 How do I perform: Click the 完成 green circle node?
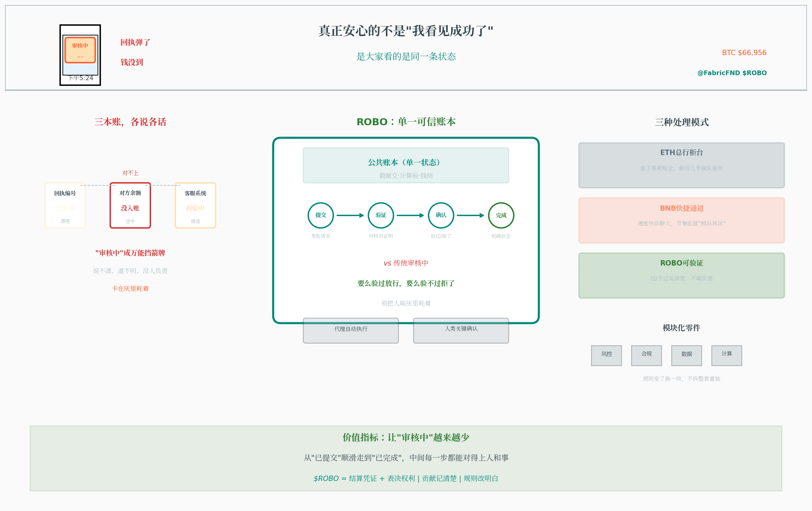501,215
